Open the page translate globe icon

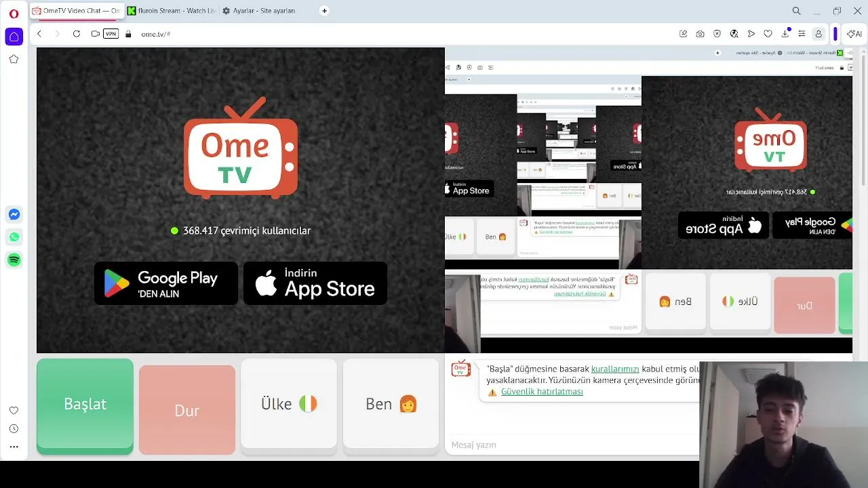click(734, 34)
